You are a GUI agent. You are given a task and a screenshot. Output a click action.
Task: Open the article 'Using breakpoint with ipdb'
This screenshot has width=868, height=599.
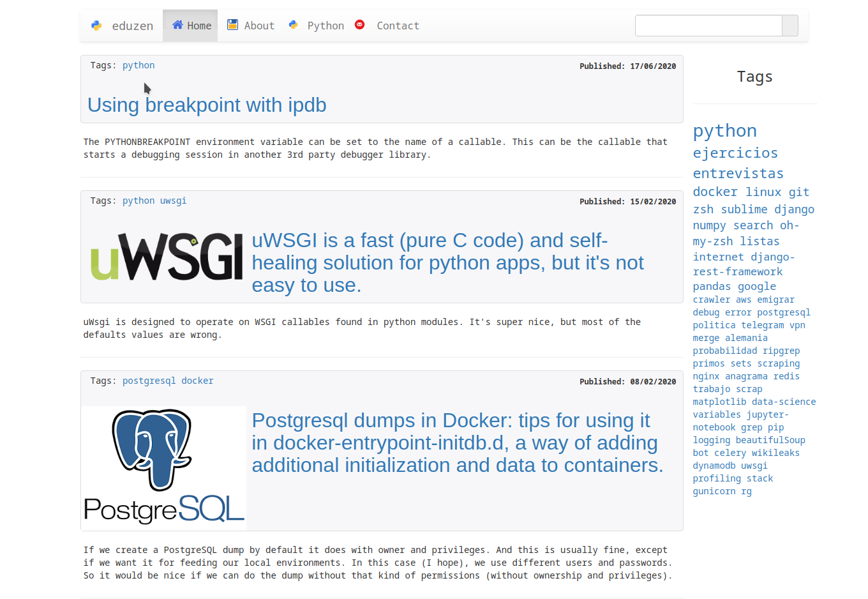click(206, 105)
